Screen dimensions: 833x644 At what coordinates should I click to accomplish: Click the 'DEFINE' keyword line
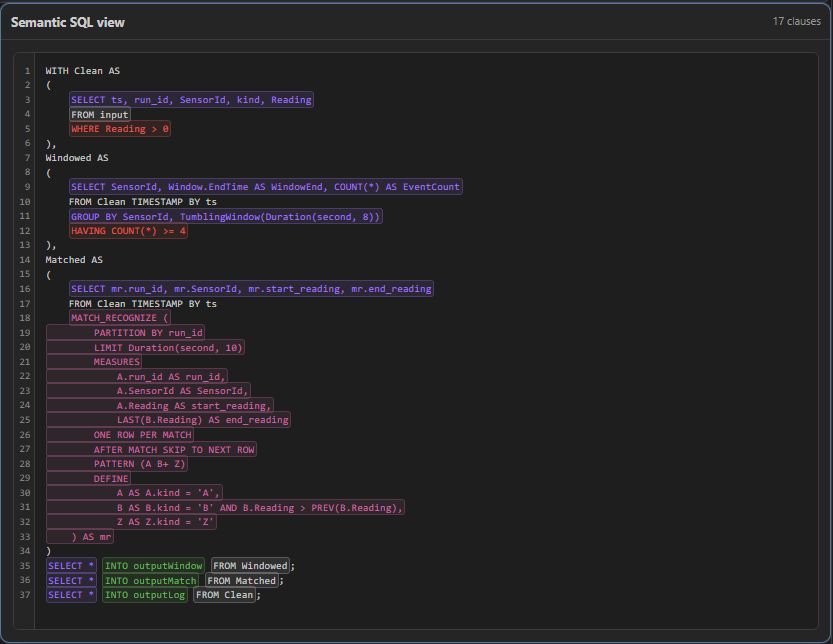(x=89, y=479)
